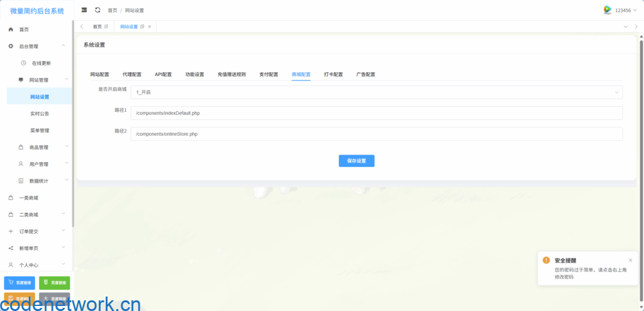The height and width of the screenshot is (311, 644).
Task: Click the green 百度链接 button
Action: point(55,283)
